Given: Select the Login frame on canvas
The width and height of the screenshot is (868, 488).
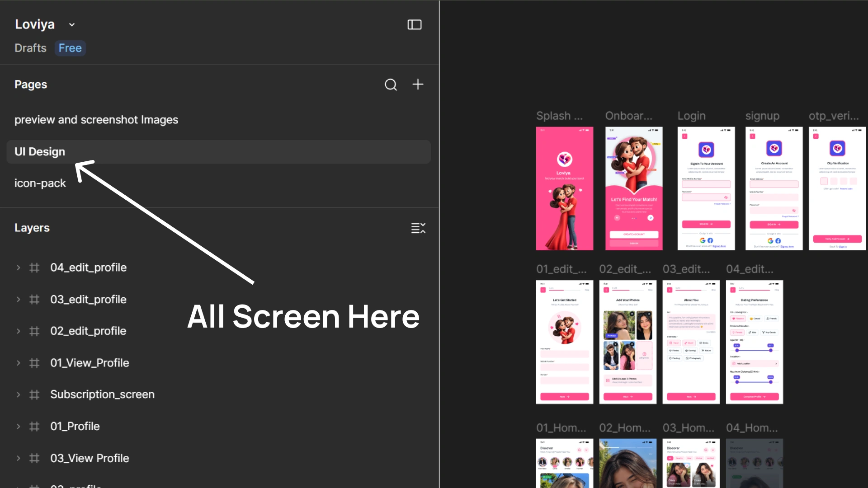Looking at the screenshot, I should [706, 188].
